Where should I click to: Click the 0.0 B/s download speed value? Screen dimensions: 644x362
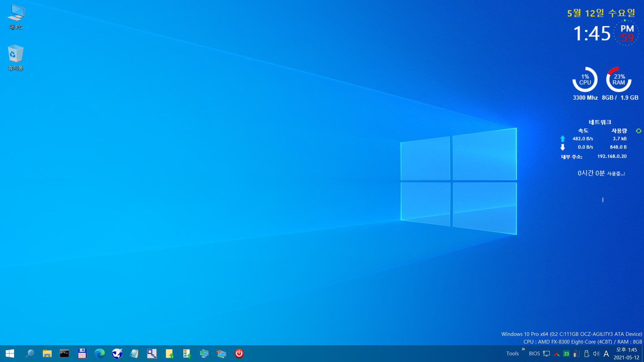pos(585,147)
